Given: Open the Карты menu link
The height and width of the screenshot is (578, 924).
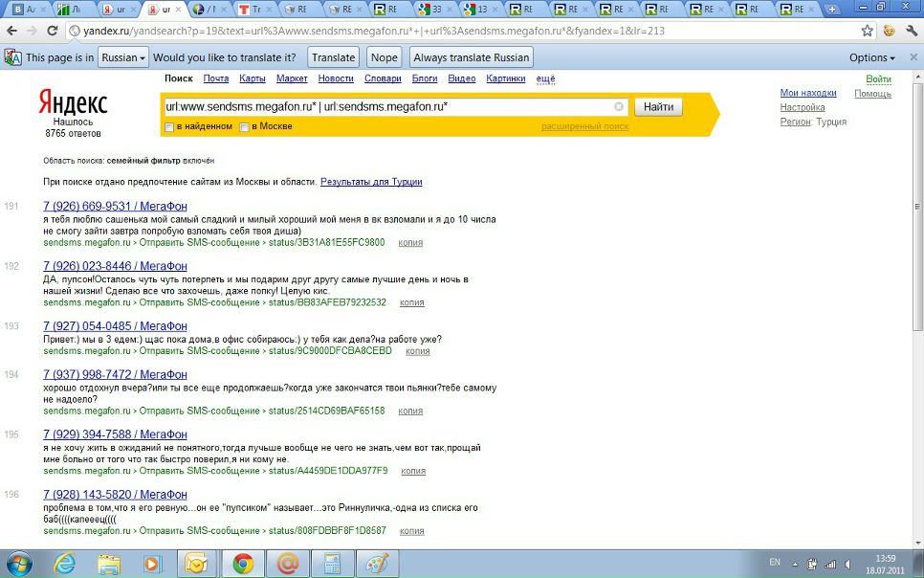Looking at the screenshot, I should (x=253, y=78).
